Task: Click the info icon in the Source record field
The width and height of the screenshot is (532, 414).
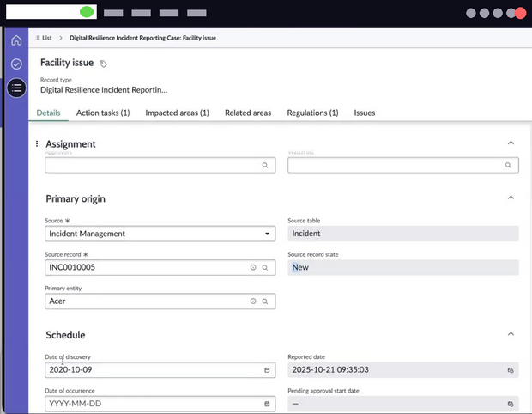Action: click(x=253, y=267)
